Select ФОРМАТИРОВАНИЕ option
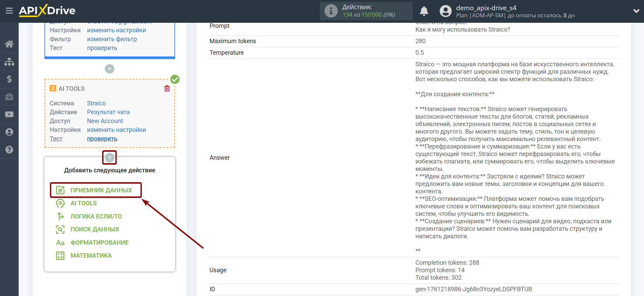This screenshot has height=296, width=644. [x=99, y=243]
